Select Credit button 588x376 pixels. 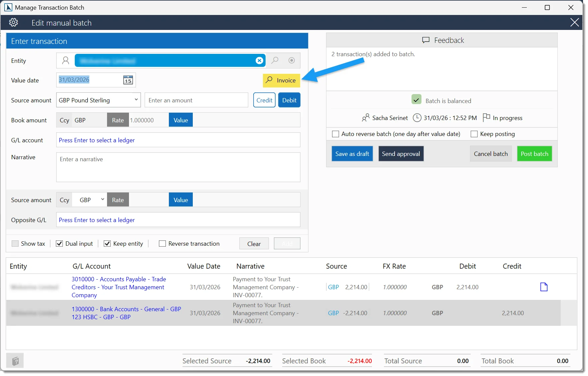(x=264, y=100)
